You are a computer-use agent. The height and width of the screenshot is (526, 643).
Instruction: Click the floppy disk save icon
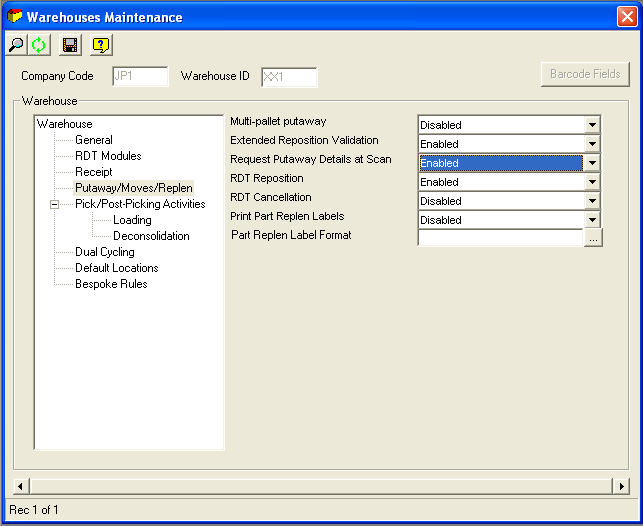coord(70,45)
